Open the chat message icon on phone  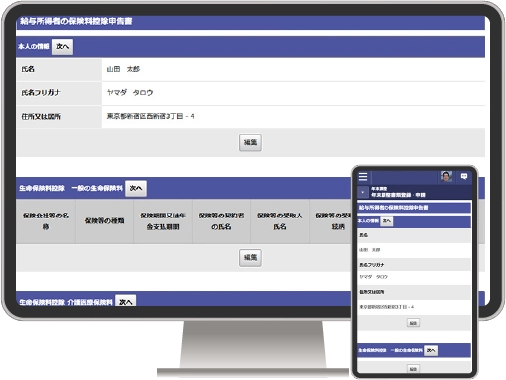point(464,176)
